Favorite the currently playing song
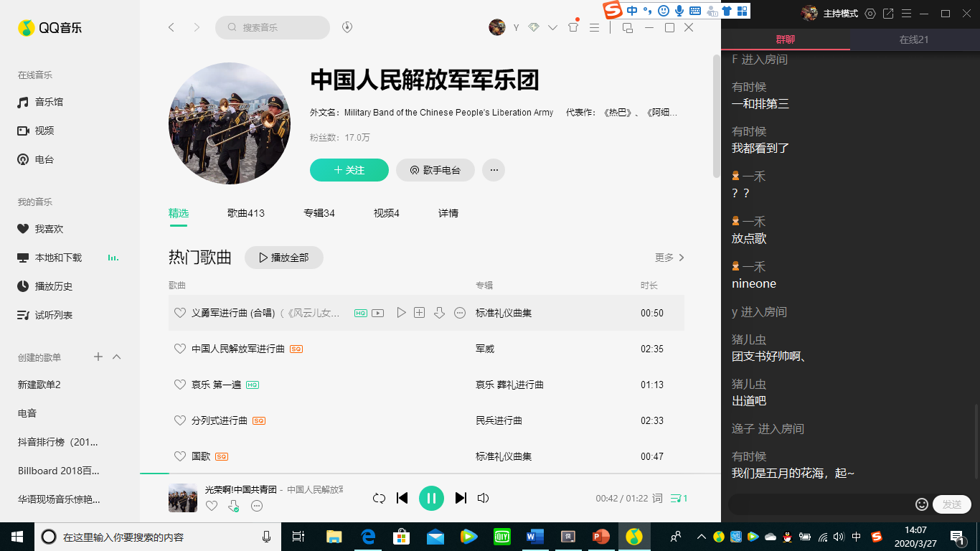This screenshot has width=980, height=551. tap(212, 506)
